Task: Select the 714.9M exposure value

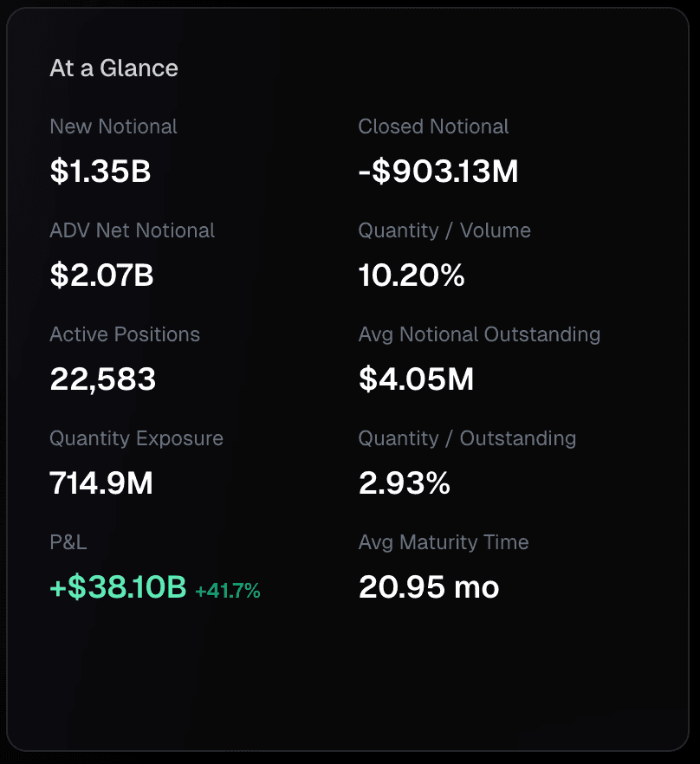Action: pyautogui.click(x=101, y=483)
